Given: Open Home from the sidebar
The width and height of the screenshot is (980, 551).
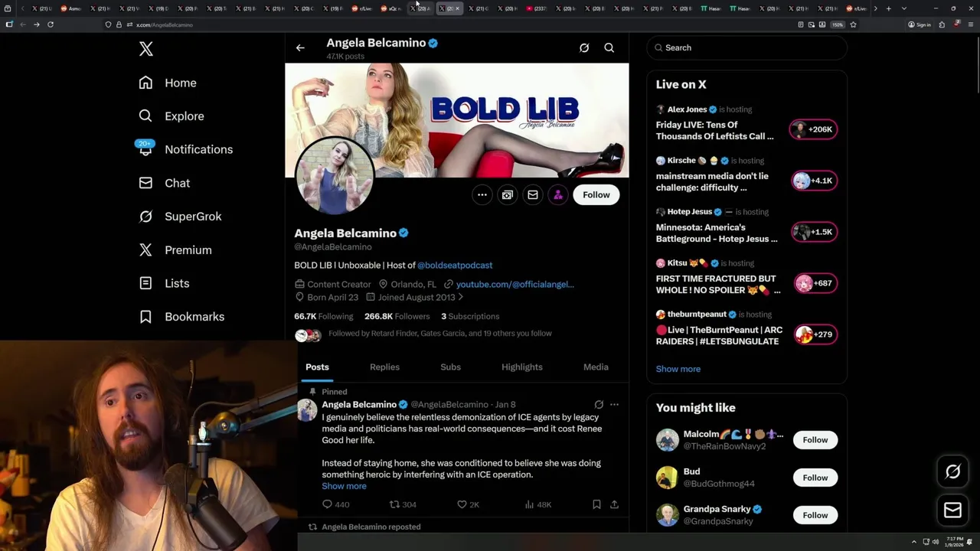Looking at the screenshot, I should point(168,83).
